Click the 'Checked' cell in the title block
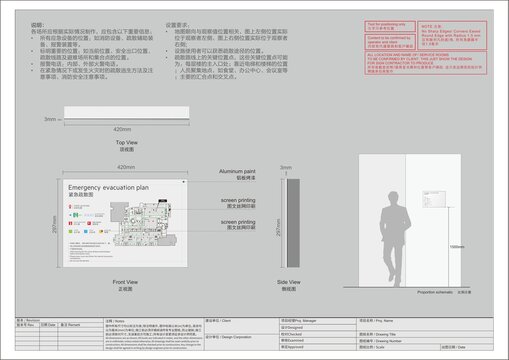Screen dimensions: 509x360 (318, 334)
